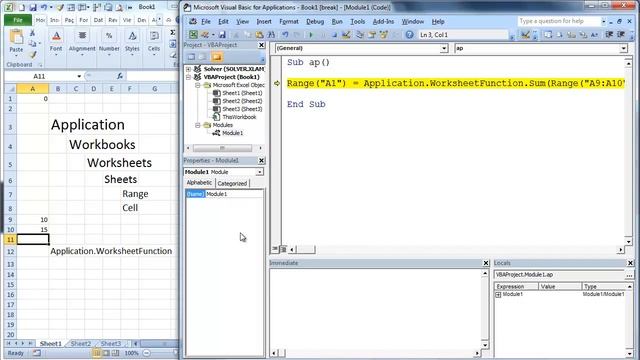Click Toggle Folders icon in Project panel
Viewport: 640px width, 360px height.
(217, 57)
